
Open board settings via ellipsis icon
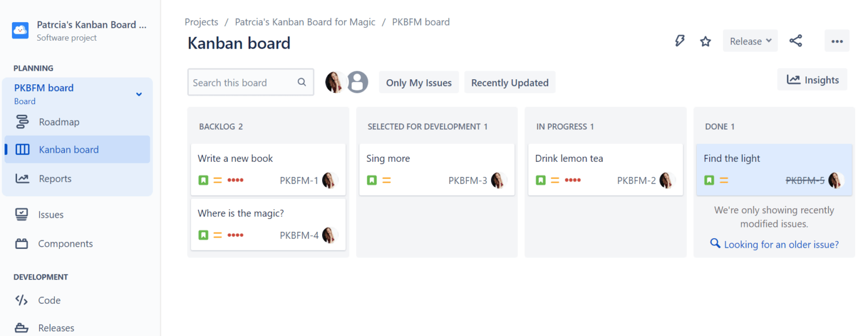point(837,40)
